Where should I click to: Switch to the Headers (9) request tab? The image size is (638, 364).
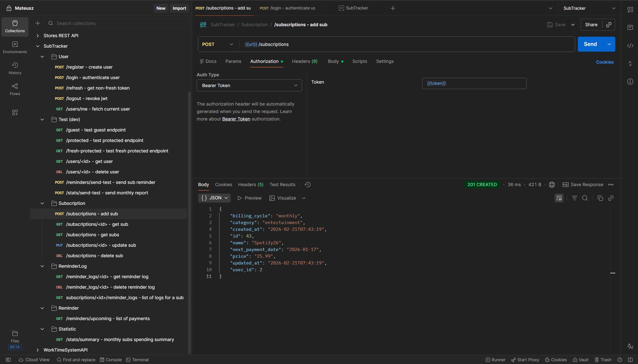click(304, 61)
